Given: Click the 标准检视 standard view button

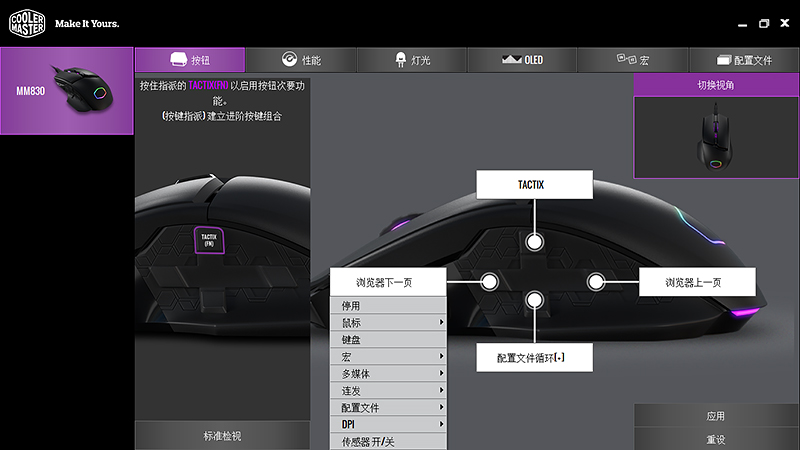Looking at the screenshot, I should pyautogui.click(x=222, y=436).
